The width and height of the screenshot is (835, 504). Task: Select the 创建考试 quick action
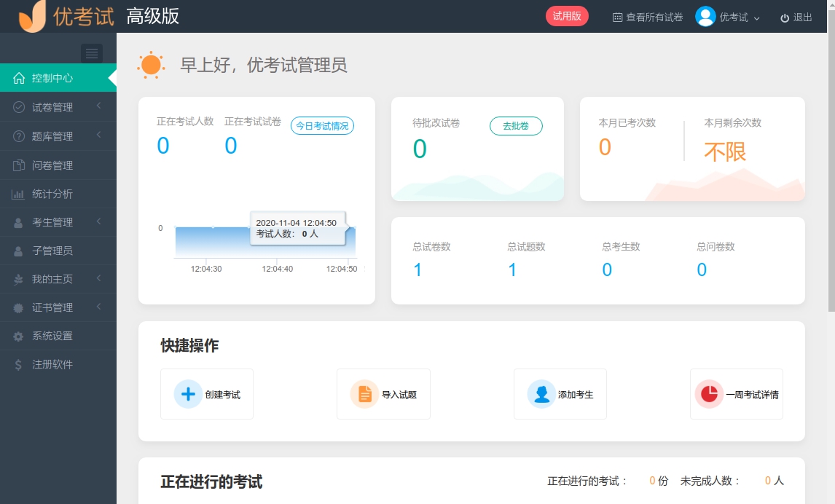click(x=206, y=394)
